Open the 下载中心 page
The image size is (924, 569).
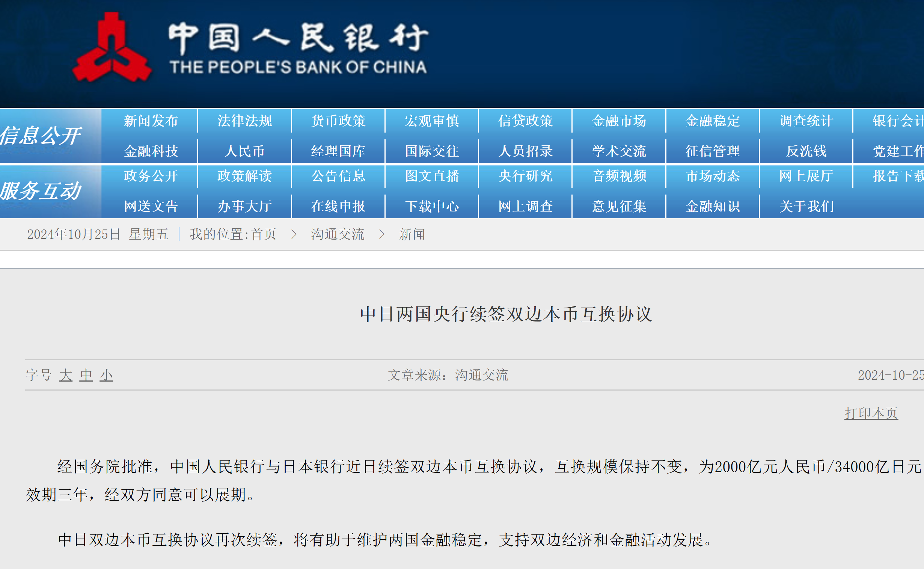(x=432, y=206)
